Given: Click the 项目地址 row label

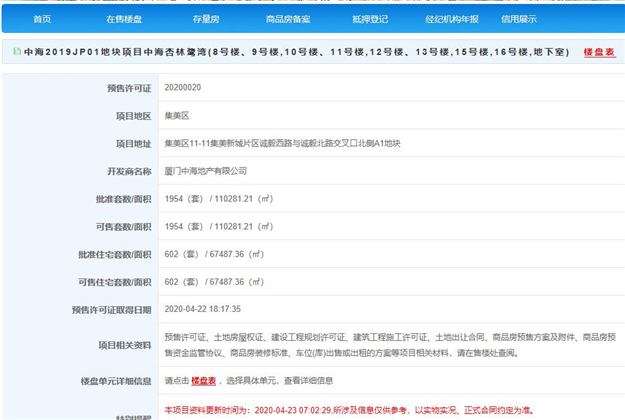Looking at the screenshot, I should (x=134, y=144).
